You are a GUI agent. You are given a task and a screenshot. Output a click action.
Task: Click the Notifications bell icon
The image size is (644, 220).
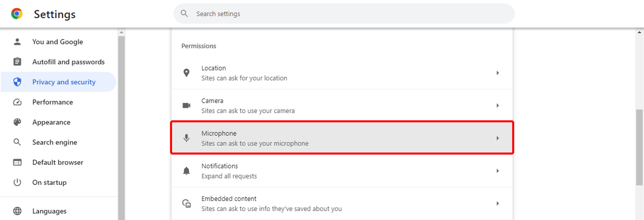(x=186, y=171)
